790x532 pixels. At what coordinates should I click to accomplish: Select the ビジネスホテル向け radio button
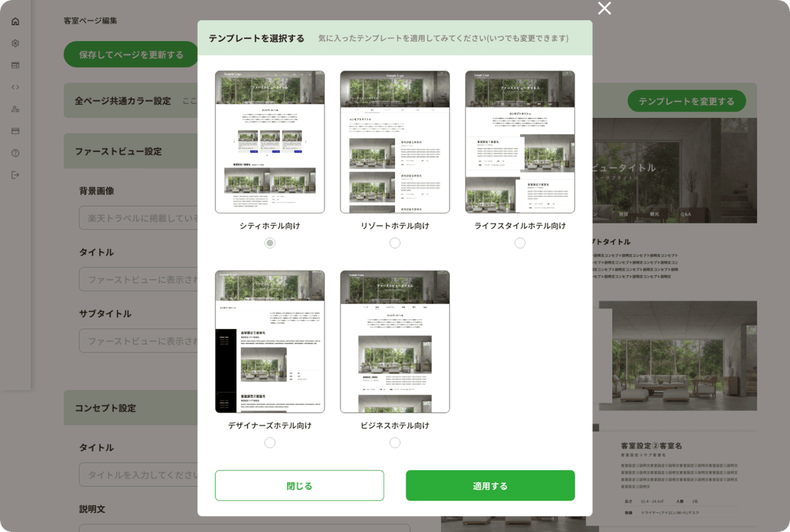tap(395, 442)
